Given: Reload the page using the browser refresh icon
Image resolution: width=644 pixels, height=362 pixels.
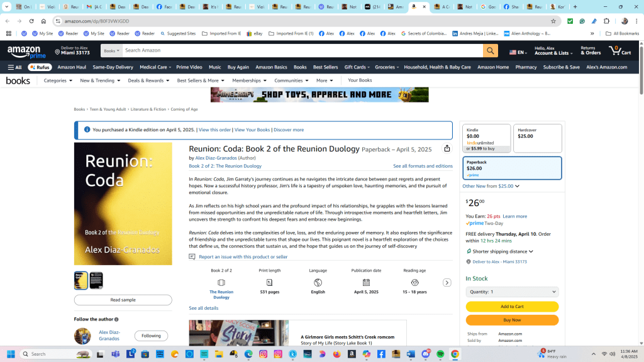Looking at the screenshot, I should click(x=31, y=21).
